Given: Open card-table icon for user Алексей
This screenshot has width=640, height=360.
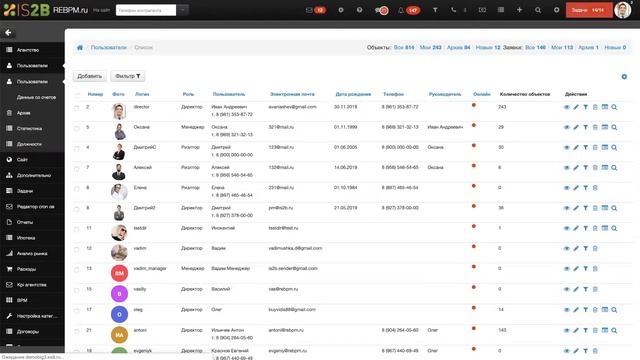Looking at the screenshot, I should coord(605,167).
